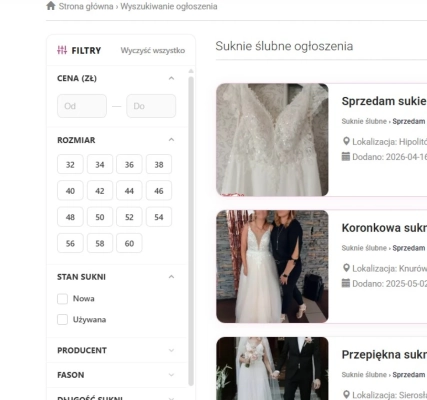Viewport: 427px width, 400px height.
Task: Tick the Używana checkbox
Action: click(62, 319)
